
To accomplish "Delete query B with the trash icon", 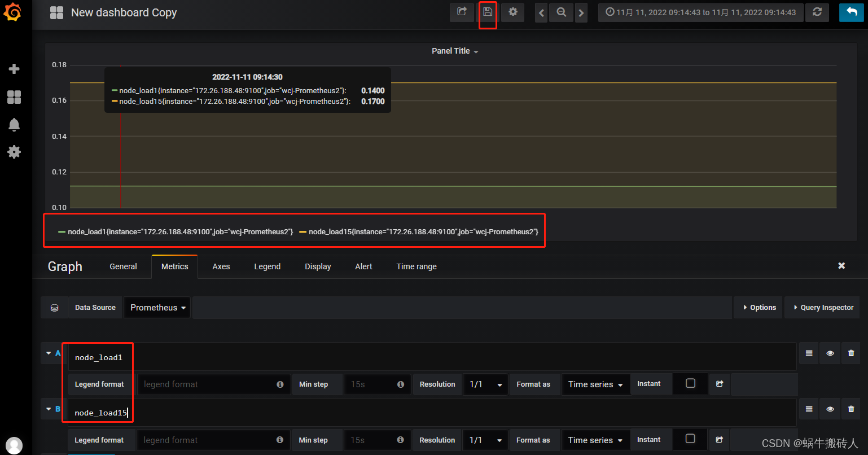I will [851, 409].
